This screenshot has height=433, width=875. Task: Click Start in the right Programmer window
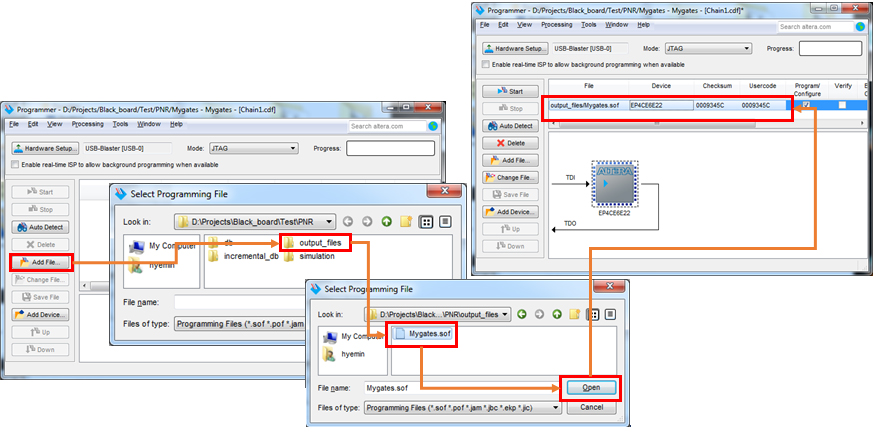pyautogui.click(x=511, y=91)
